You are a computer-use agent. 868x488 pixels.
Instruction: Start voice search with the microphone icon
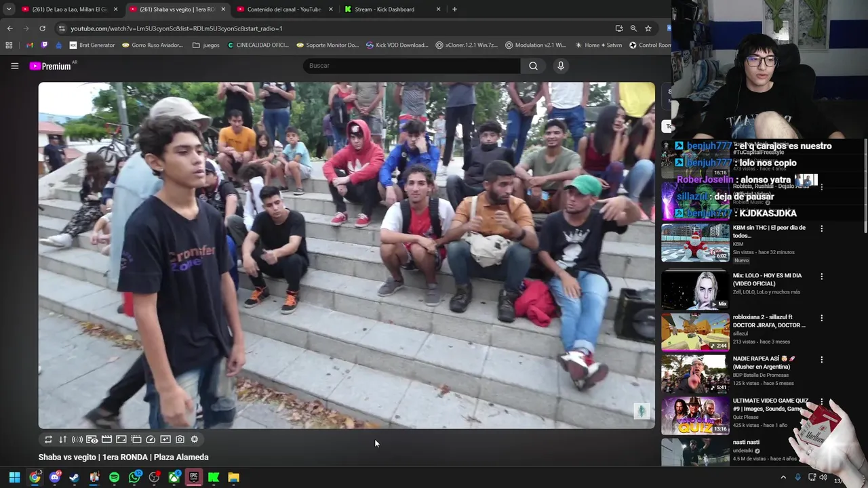[x=560, y=66]
